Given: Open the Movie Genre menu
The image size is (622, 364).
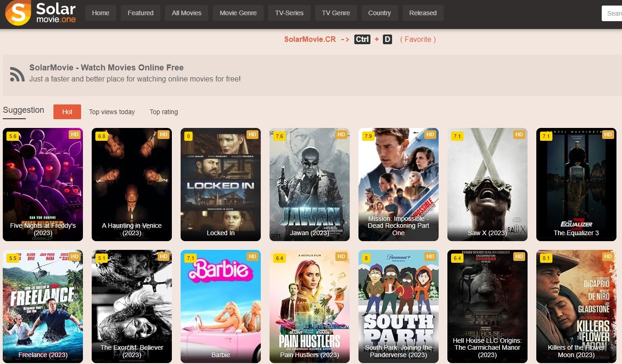Looking at the screenshot, I should (x=238, y=13).
